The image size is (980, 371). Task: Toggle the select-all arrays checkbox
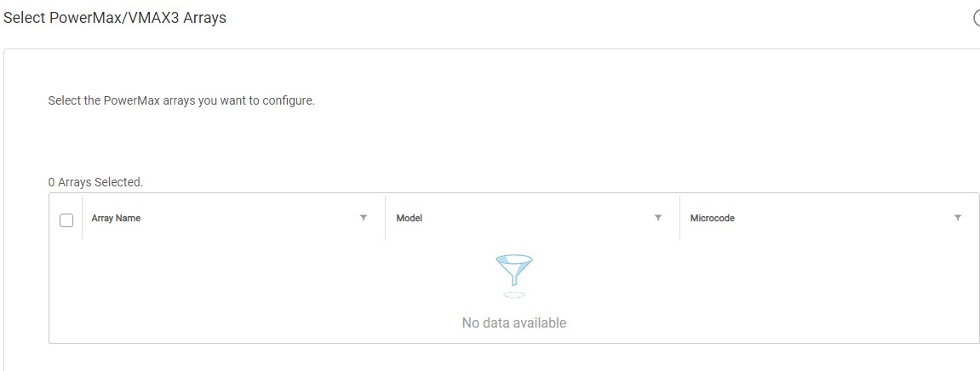point(66,220)
